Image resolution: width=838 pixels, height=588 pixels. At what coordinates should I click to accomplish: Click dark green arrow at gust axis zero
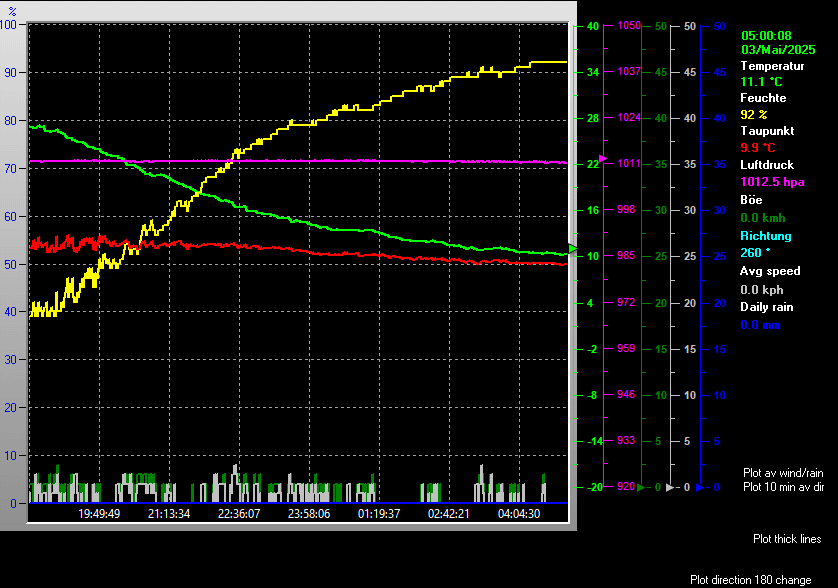click(x=641, y=488)
